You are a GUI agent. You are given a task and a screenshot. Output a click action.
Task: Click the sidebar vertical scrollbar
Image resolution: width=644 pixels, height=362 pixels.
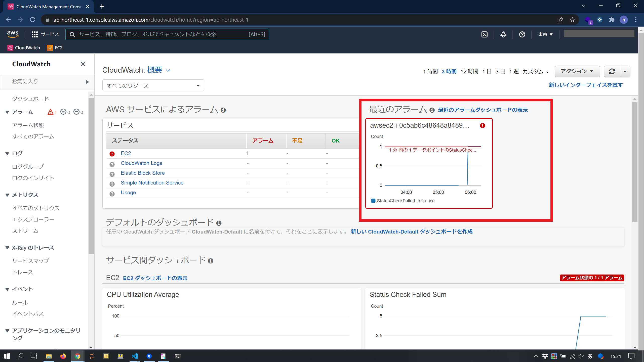pyautogui.click(x=91, y=176)
